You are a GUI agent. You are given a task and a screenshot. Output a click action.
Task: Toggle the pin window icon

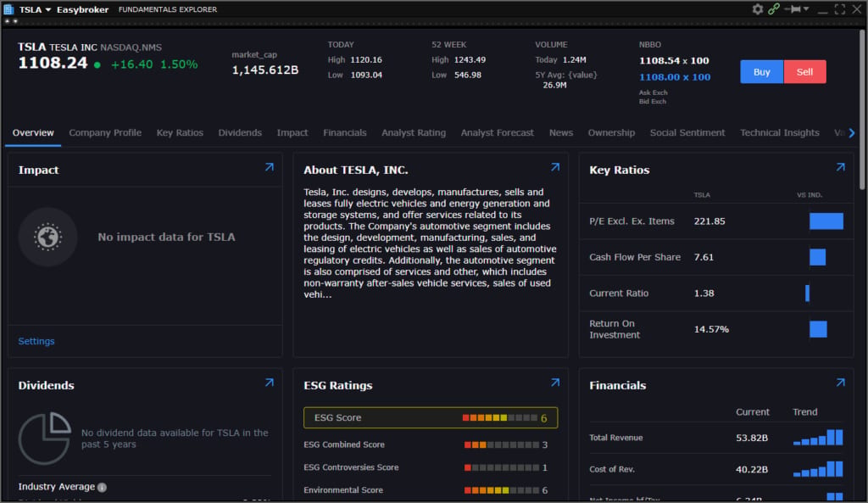pos(793,8)
